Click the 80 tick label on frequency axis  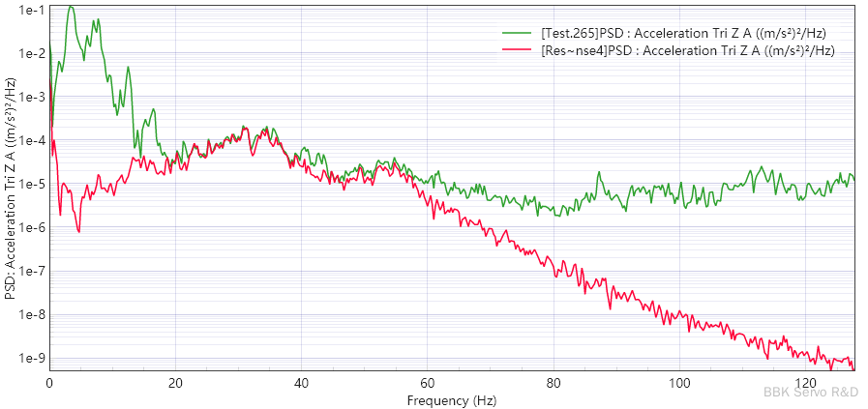[x=554, y=382]
